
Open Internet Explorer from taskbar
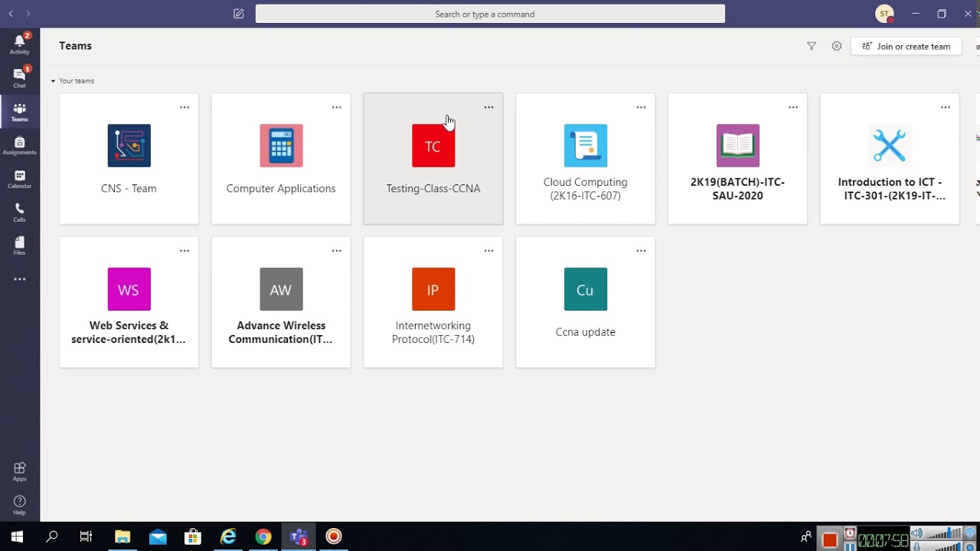point(228,536)
